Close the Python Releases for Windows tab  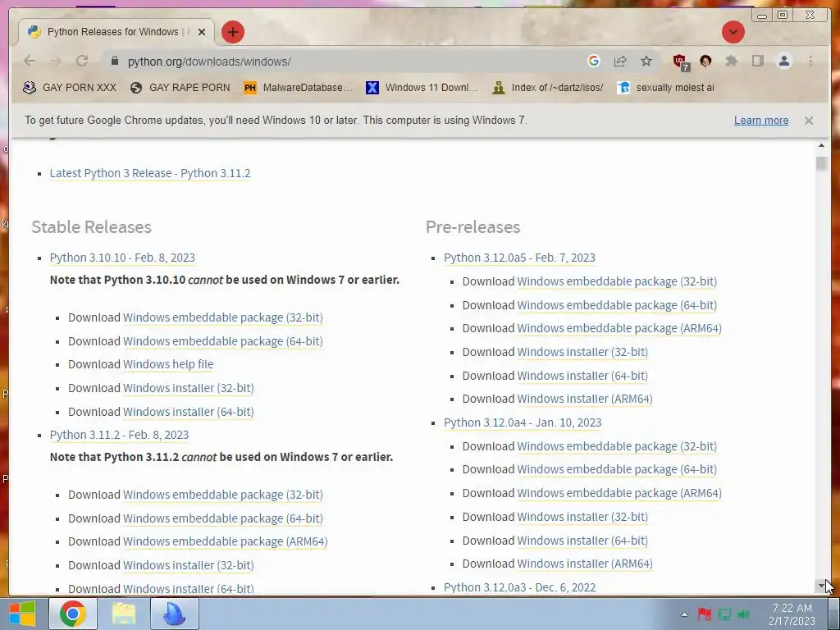click(x=202, y=32)
